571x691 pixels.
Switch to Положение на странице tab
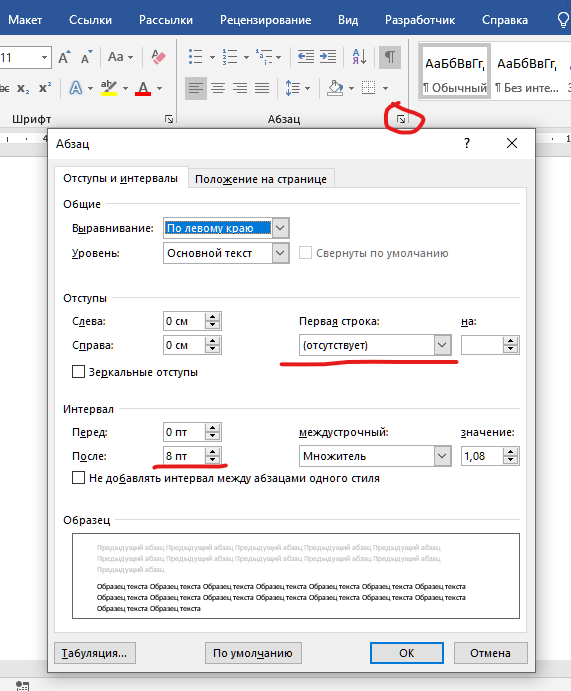tap(261, 179)
